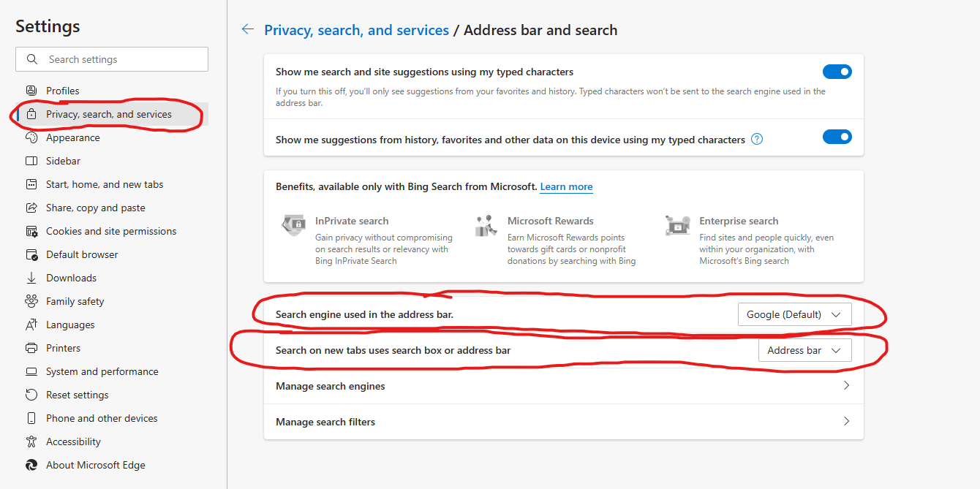Click the InPrivate search heading text
980x489 pixels.
352,221
